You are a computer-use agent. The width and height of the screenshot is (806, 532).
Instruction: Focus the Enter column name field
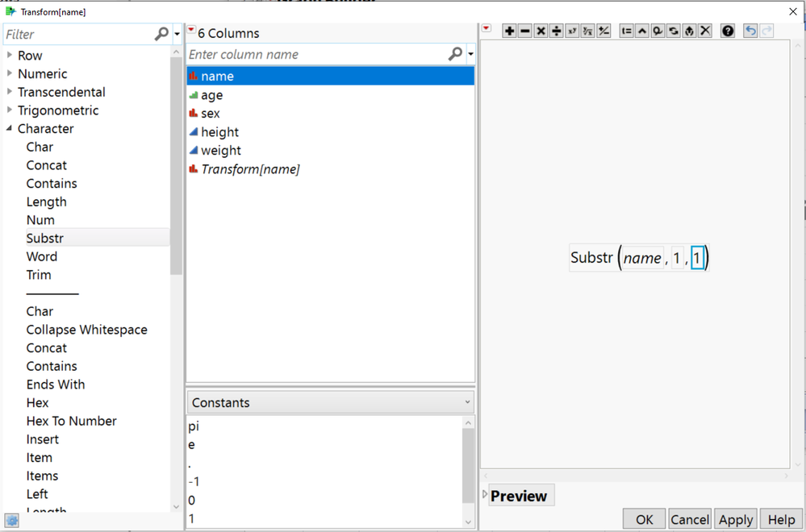pos(316,55)
